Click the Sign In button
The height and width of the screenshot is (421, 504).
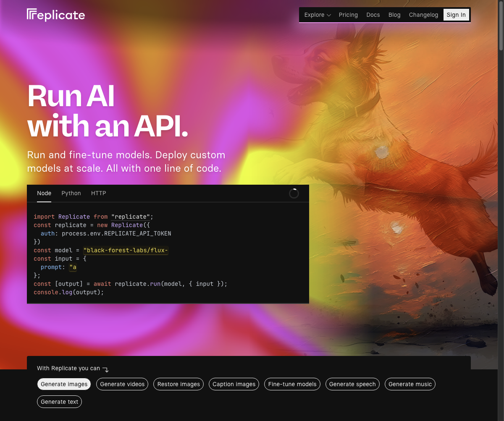point(456,15)
